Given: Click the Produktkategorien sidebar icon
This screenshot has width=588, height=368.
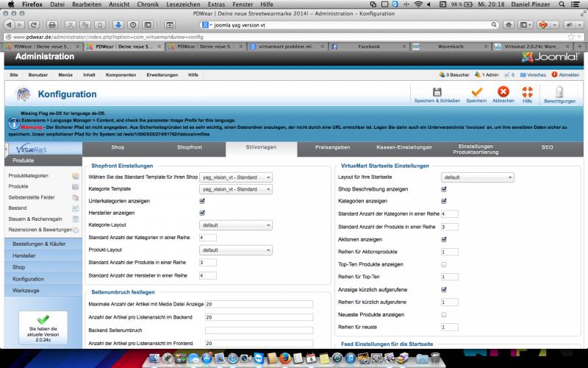Looking at the screenshot, I should 75,176.
